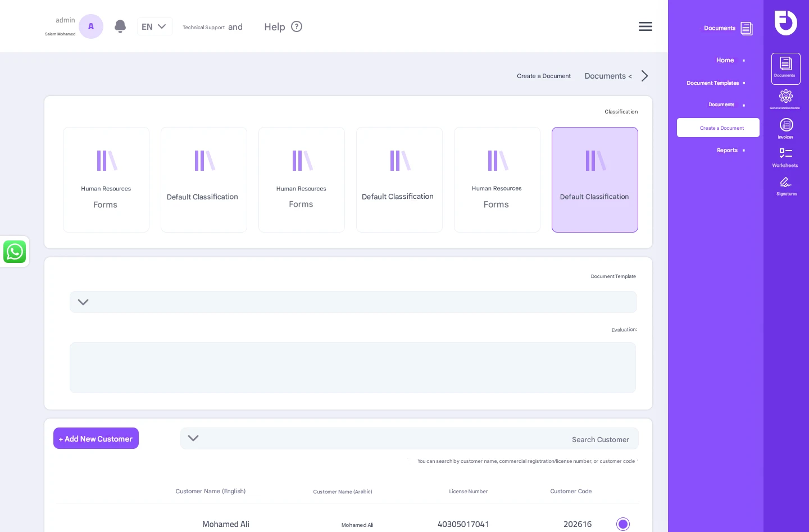Click the Documents pages icon beside the title
This screenshot has width=809, height=532.
(747, 28)
